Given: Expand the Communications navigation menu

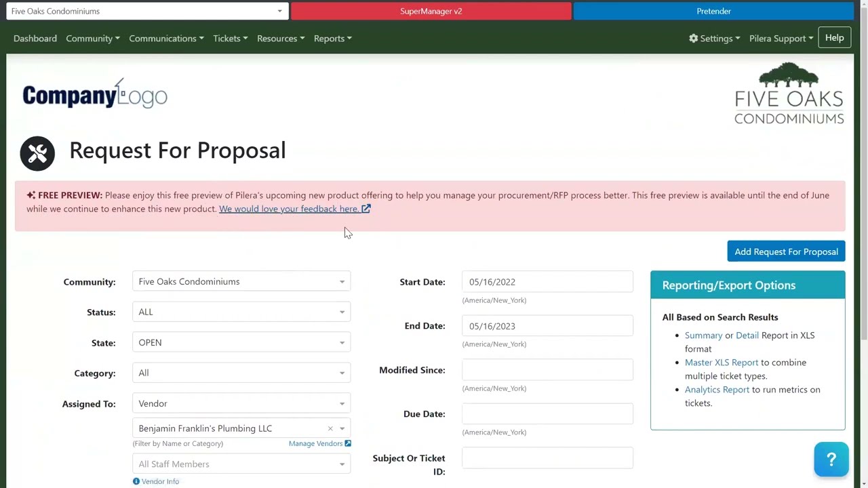Looking at the screenshot, I should (166, 39).
